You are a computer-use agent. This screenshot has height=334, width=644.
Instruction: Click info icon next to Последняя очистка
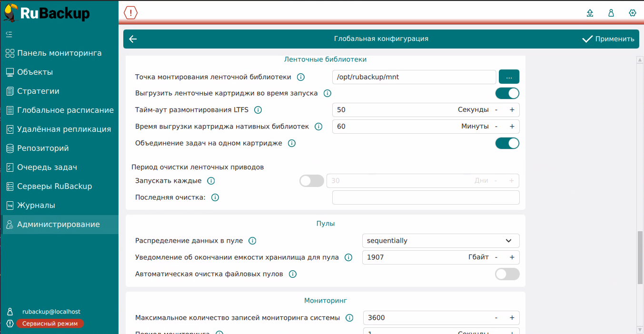point(215,197)
